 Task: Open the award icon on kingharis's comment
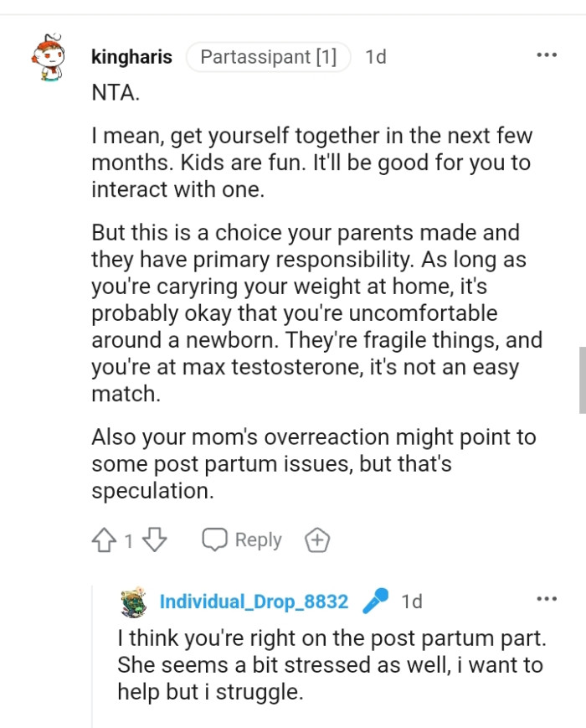click(316, 540)
